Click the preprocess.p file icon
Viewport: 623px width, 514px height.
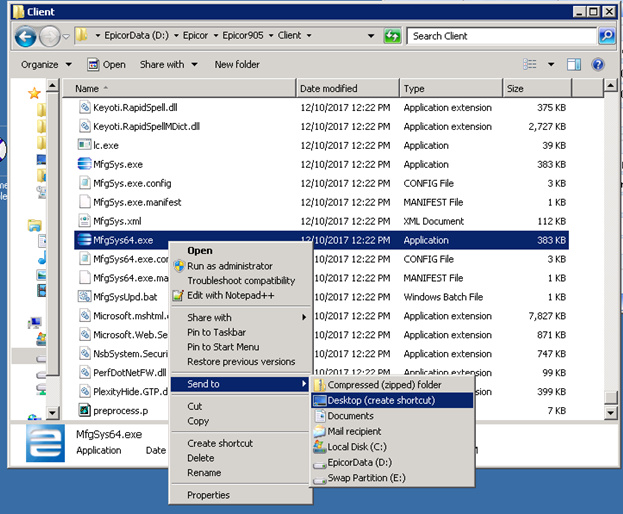point(84,410)
